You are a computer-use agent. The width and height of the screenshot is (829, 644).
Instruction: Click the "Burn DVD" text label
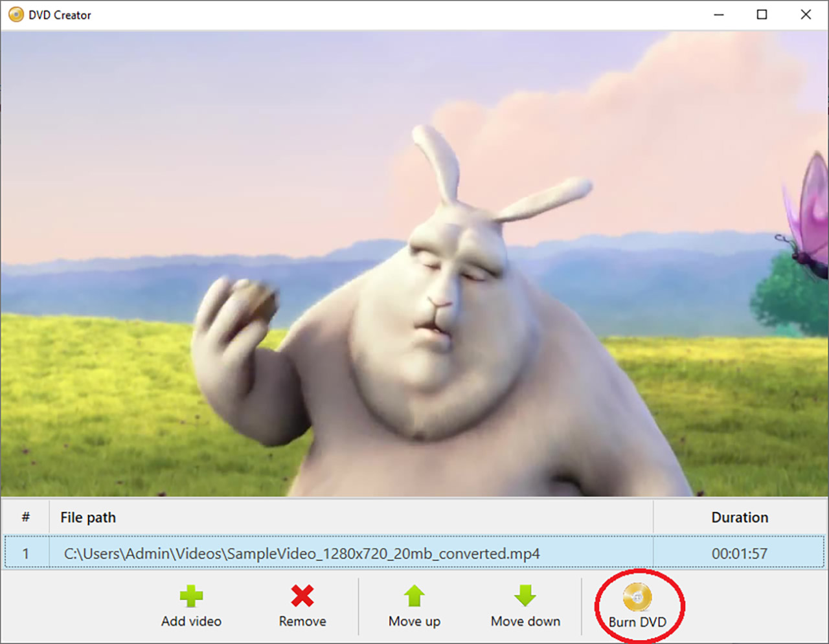637,622
